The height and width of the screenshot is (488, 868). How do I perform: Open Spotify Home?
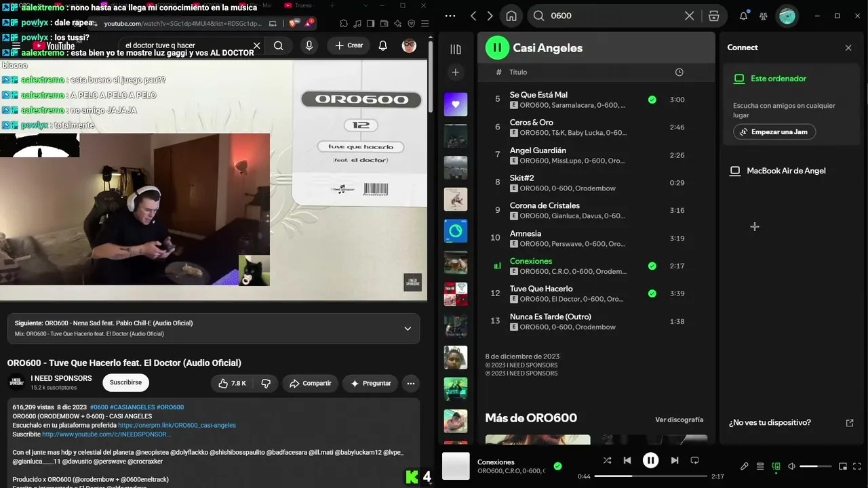pyautogui.click(x=511, y=16)
